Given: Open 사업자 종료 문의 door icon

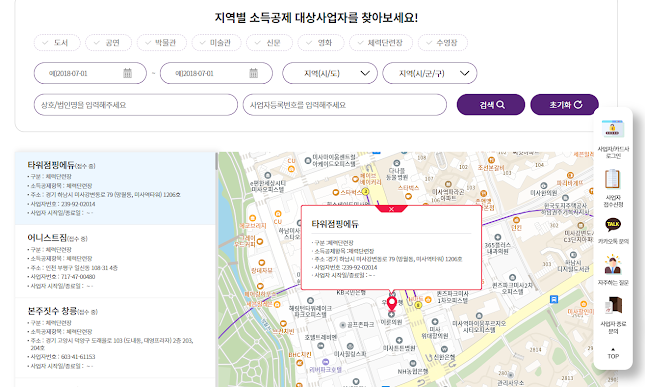Looking at the screenshot, I should (613, 306).
